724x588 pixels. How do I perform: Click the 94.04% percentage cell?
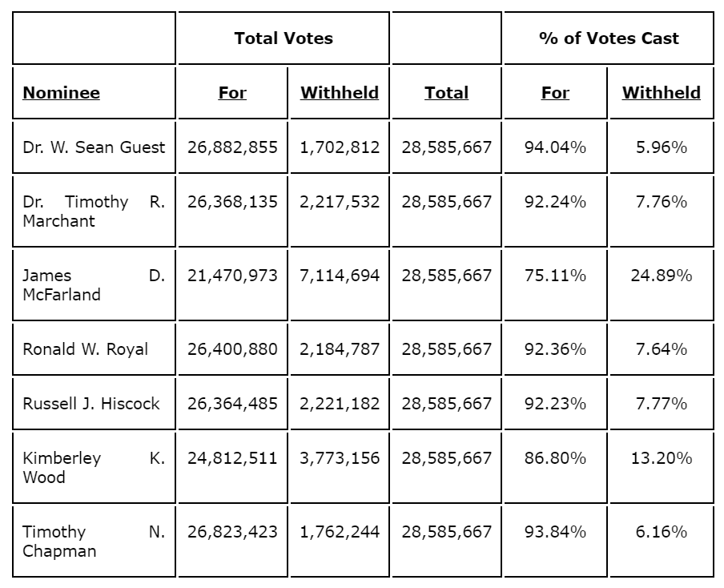tap(555, 147)
